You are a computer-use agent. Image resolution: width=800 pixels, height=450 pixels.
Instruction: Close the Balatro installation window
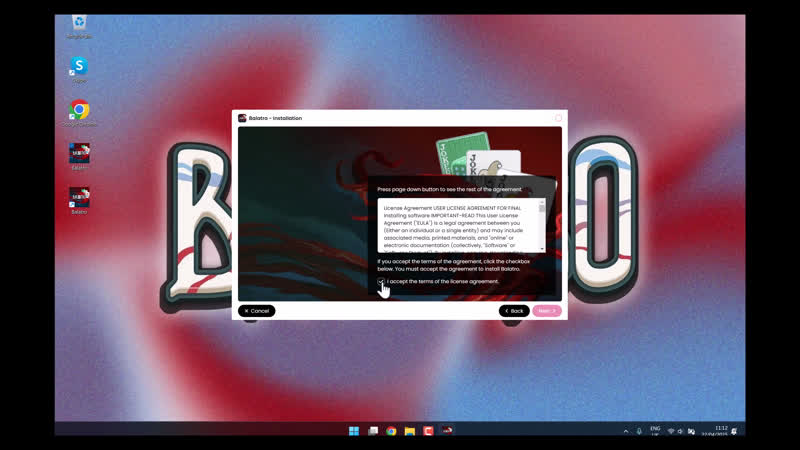click(558, 118)
